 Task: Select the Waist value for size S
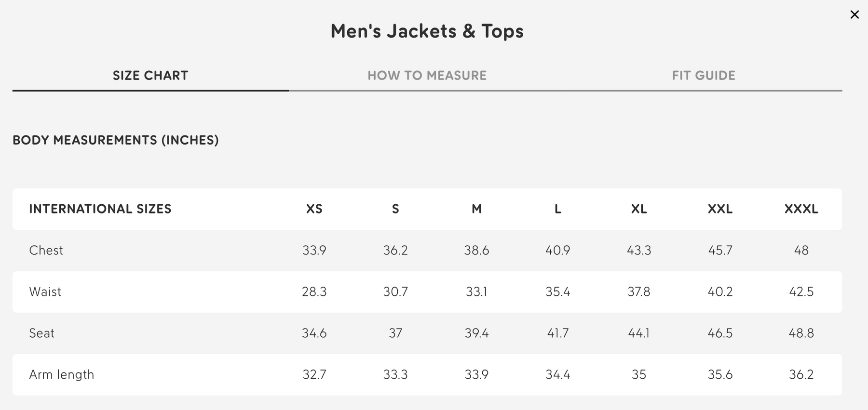[x=395, y=292]
